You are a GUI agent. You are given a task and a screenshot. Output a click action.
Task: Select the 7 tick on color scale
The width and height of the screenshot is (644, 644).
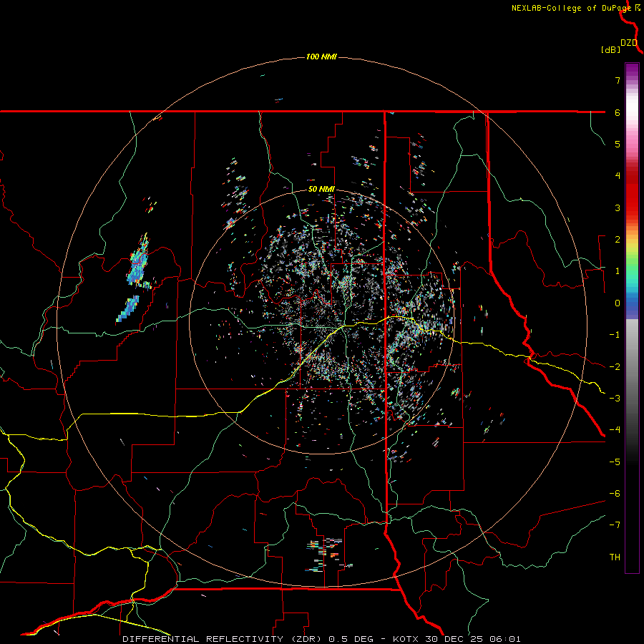click(618, 80)
